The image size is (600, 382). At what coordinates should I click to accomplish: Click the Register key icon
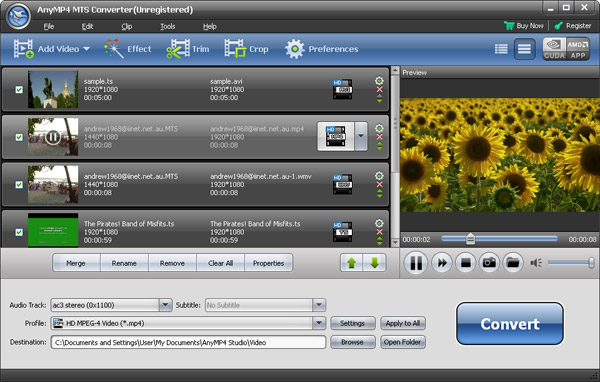click(559, 26)
